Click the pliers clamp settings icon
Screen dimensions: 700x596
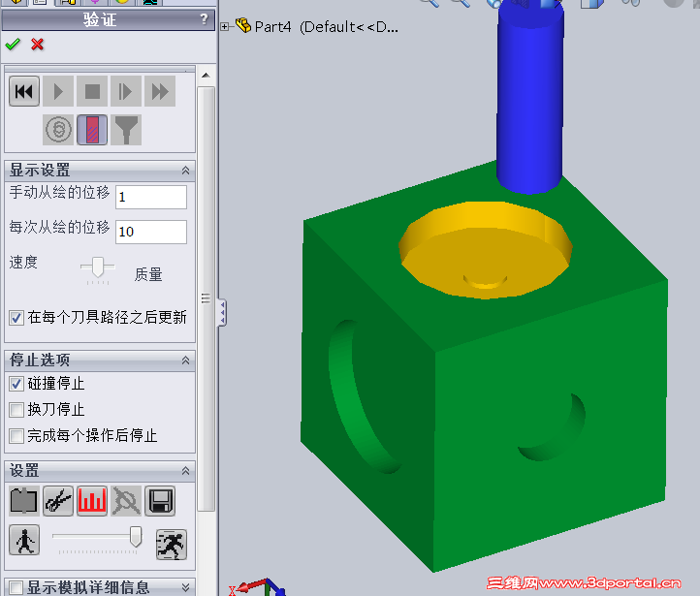[58, 501]
